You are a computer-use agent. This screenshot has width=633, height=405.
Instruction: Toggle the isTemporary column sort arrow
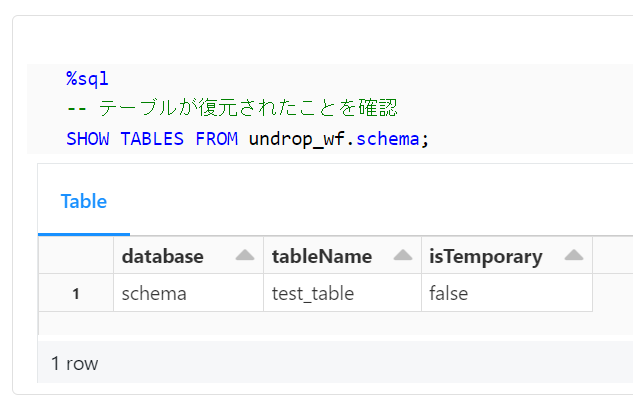573,257
